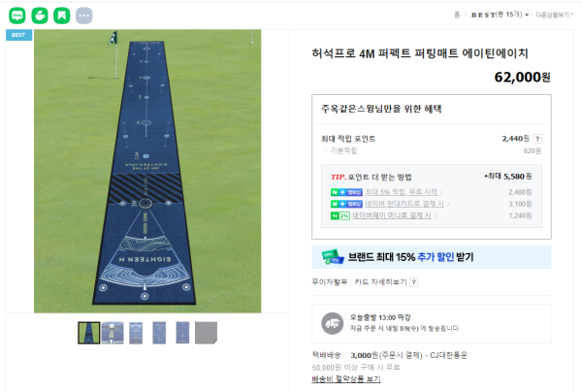Share the product via the Naver Cafe cup icon

coord(40,16)
